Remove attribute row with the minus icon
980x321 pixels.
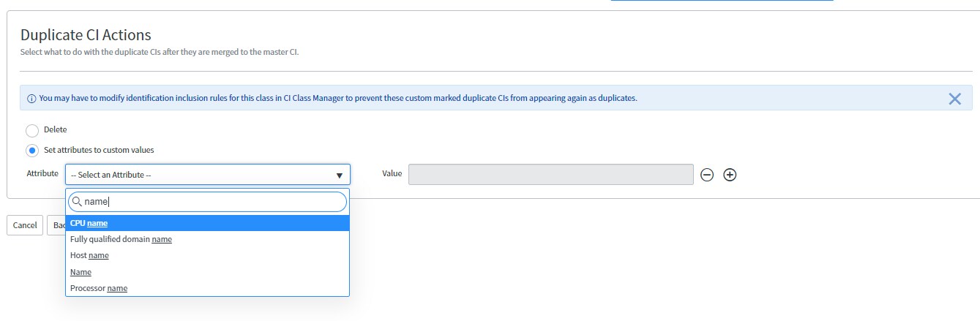[x=707, y=175]
